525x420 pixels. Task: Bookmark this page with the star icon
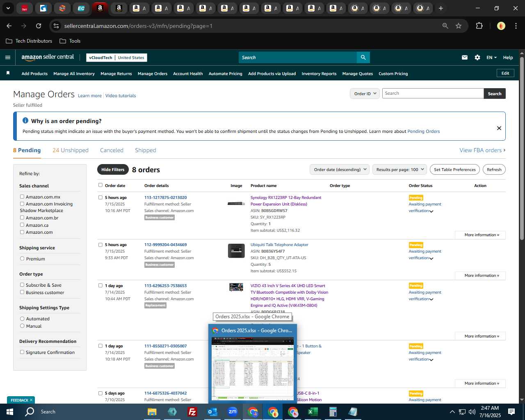tap(459, 26)
